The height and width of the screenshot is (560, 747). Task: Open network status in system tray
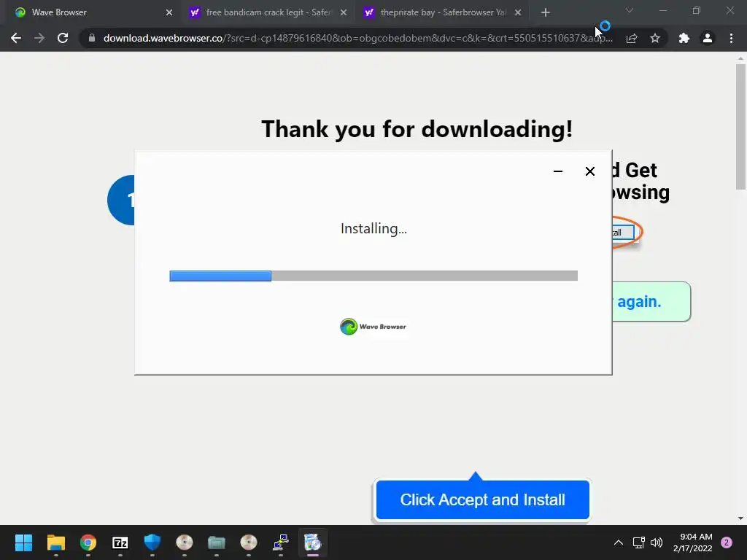638,542
